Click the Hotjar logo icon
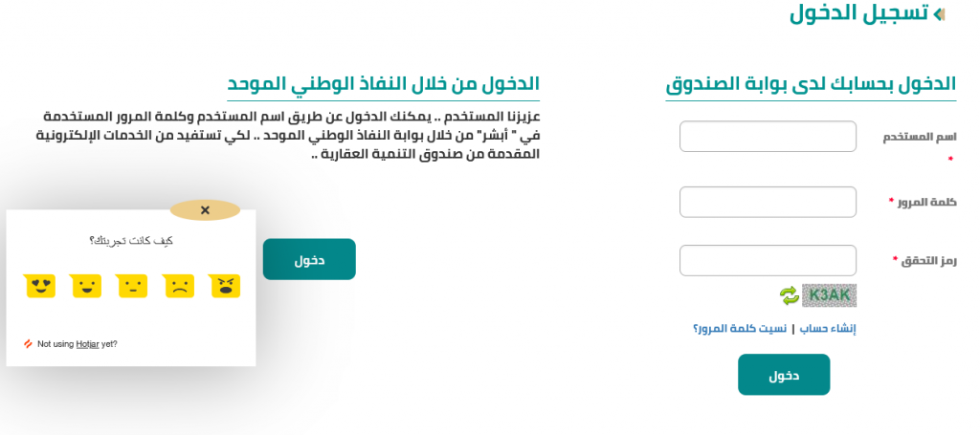 [x=28, y=344]
